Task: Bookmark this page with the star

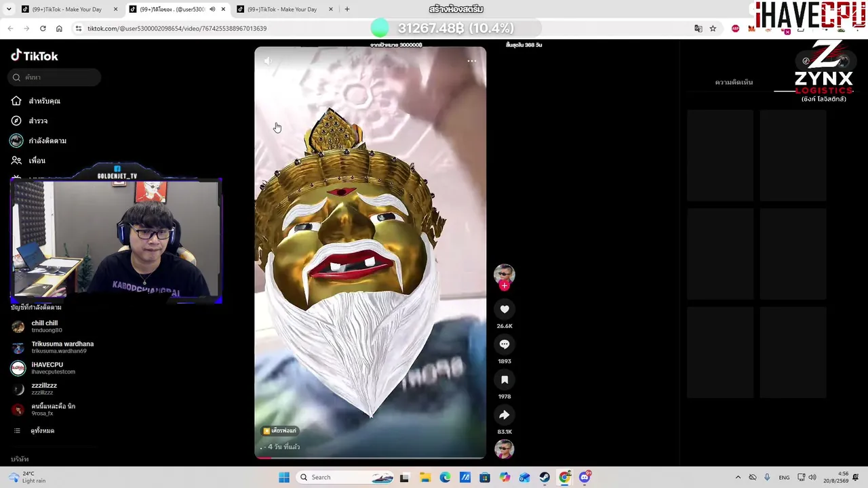Action: tap(713, 28)
